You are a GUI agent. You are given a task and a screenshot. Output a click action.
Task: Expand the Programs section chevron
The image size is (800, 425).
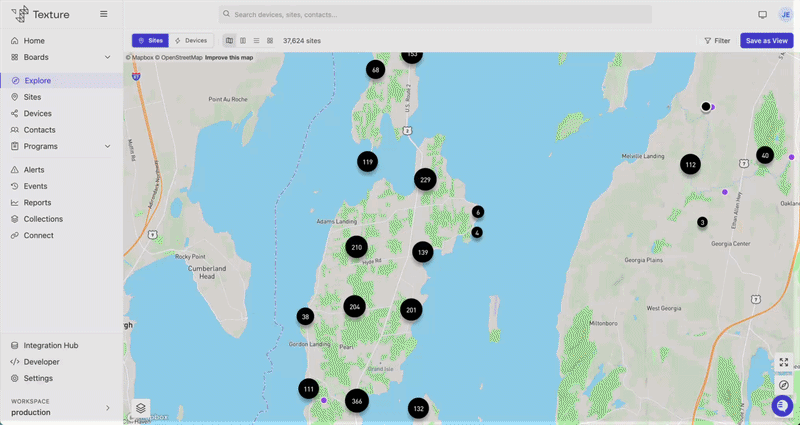coord(108,146)
